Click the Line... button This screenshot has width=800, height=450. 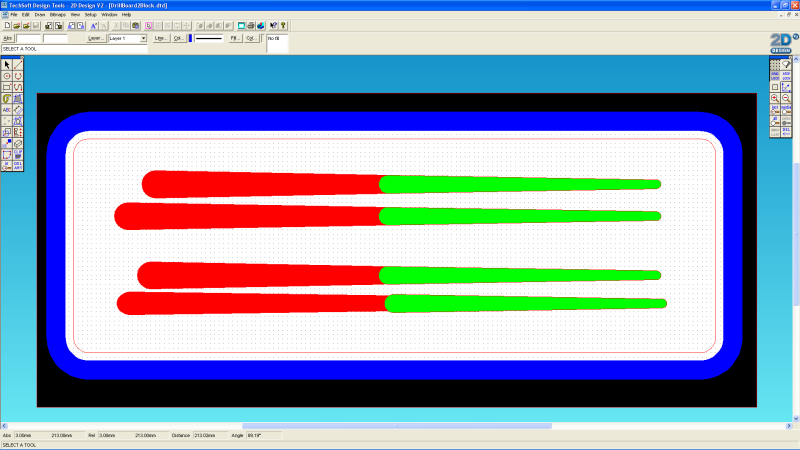[x=161, y=38]
